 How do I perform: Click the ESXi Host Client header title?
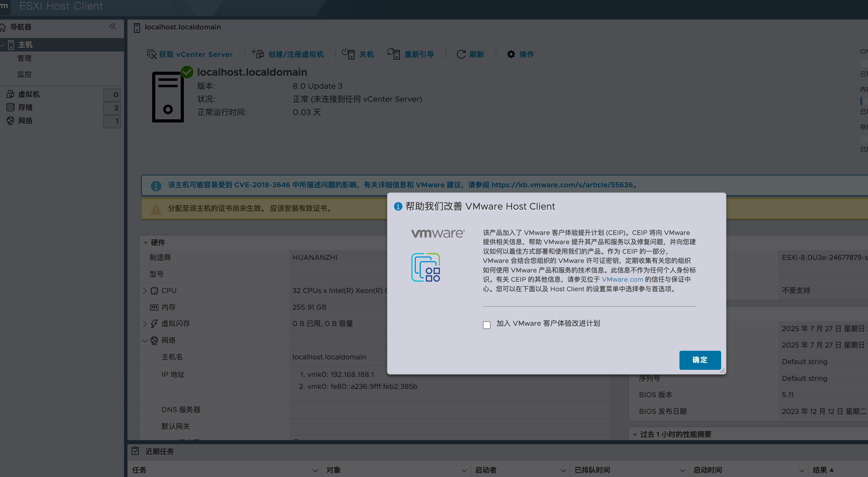(61, 6)
